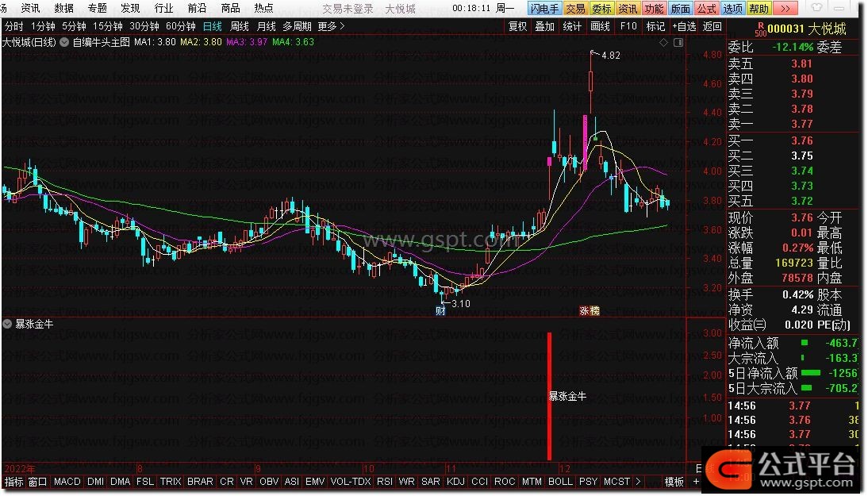Click the square panel icon above the chart

[x=678, y=42]
